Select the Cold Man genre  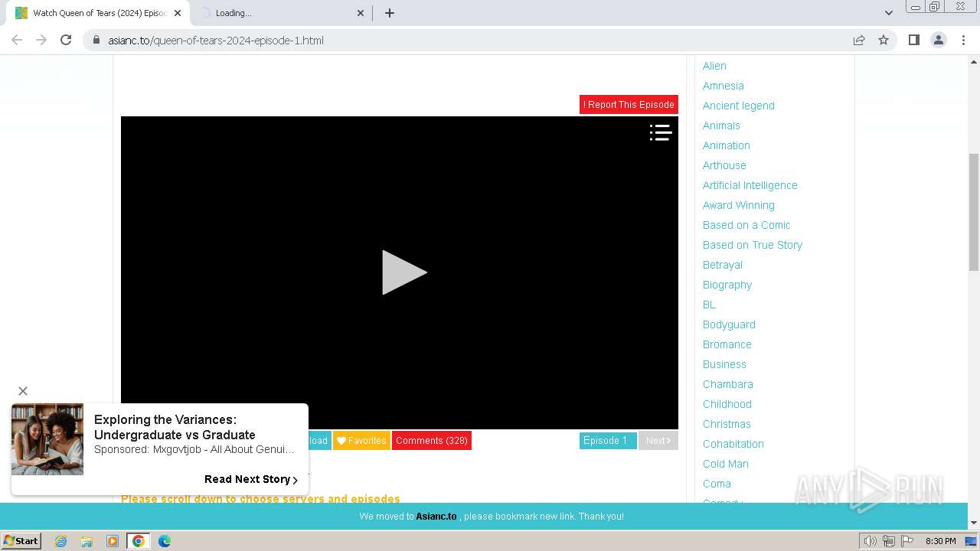[726, 464]
